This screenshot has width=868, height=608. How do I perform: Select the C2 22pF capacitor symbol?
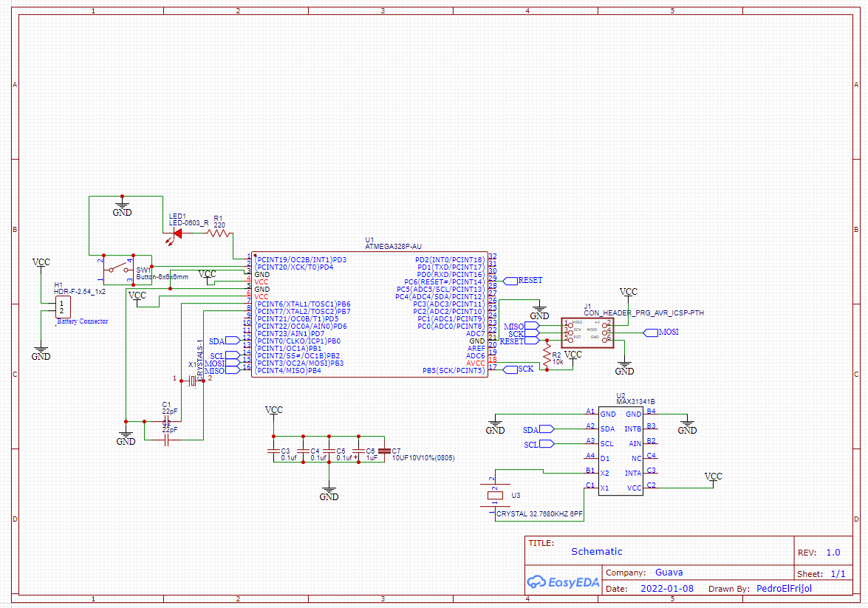point(167,440)
